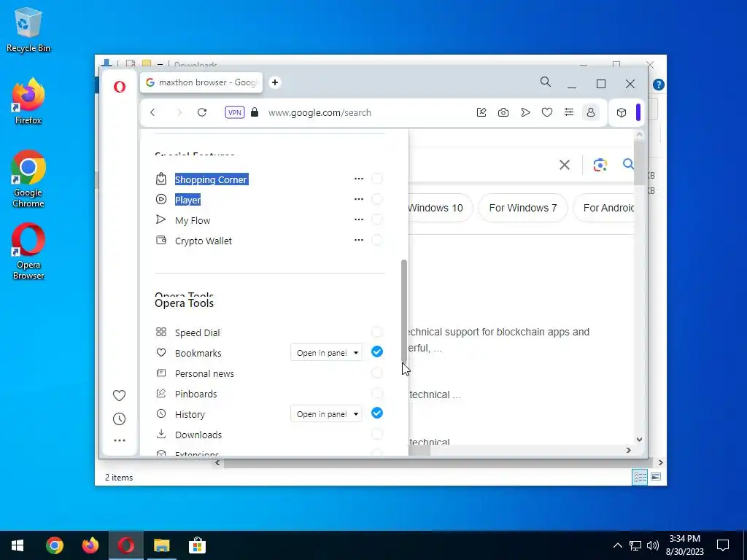
Task: Click the Downloads arrow icon in list
Action: [x=161, y=434]
